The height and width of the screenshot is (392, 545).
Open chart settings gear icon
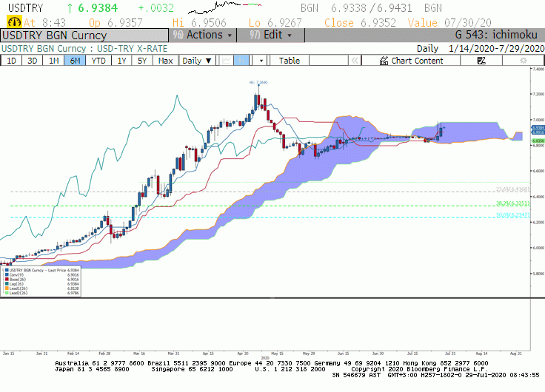523,61
